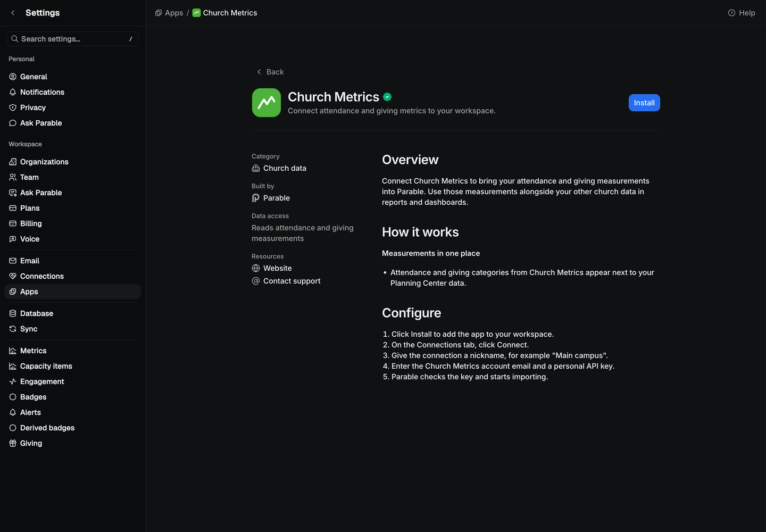Click the Contact support link
Screen dimensions: 766x532
[x=286, y=281]
